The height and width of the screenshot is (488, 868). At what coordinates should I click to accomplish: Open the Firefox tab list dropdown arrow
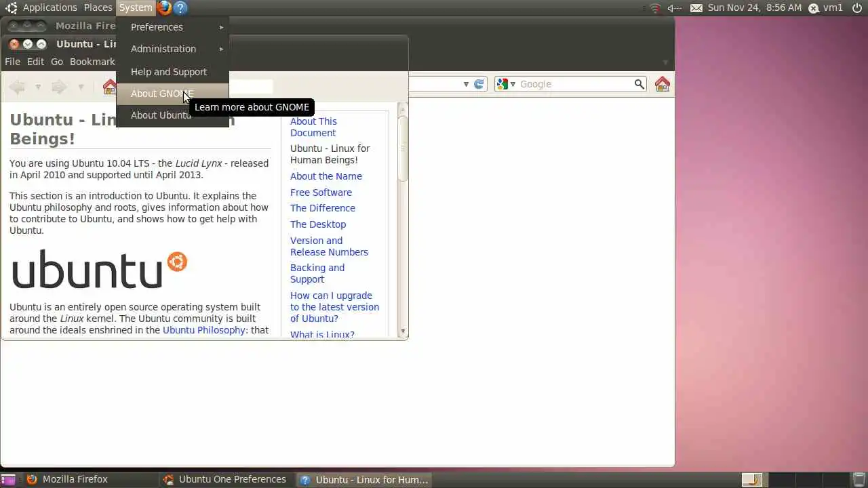(665, 62)
